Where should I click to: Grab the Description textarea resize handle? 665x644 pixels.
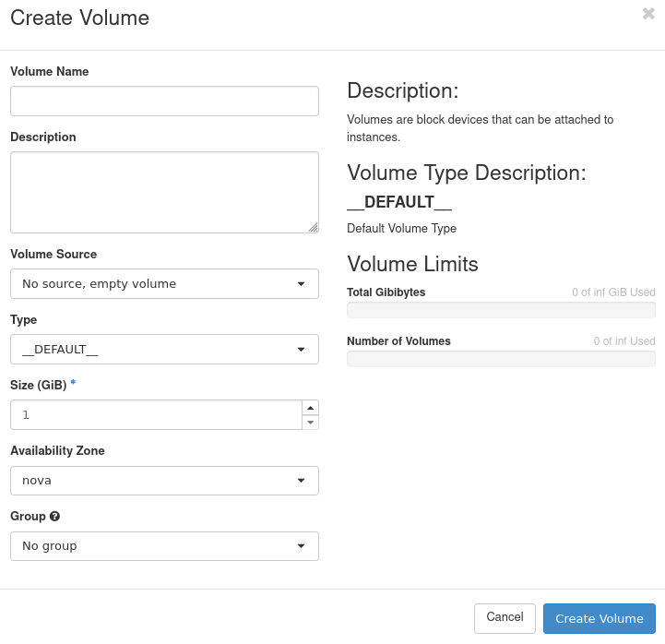(x=313, y=227)
